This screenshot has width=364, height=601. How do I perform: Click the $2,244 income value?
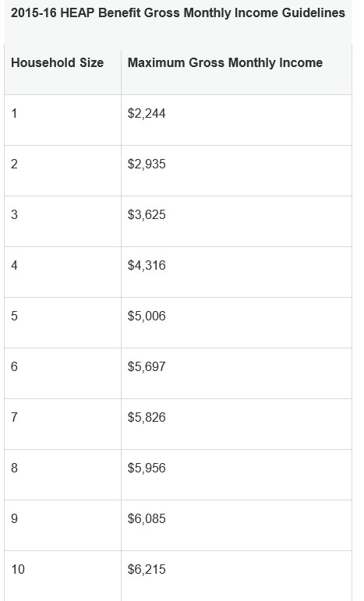(147, 114)
